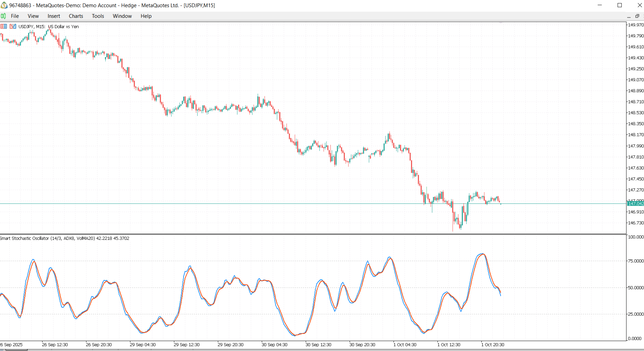644x351 pixels.
Task: Expand the Insert menu
Action: point(54,16)
